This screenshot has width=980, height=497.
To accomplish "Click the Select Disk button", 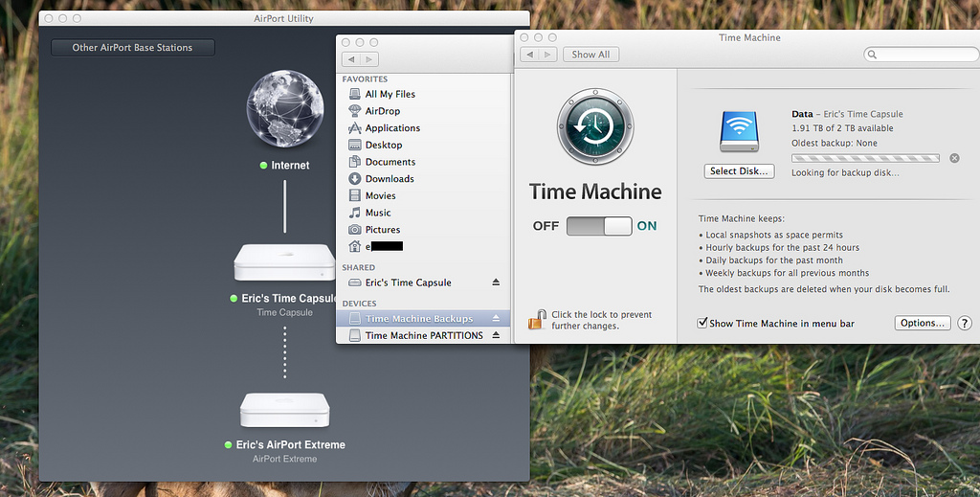I will pos(740,171).
